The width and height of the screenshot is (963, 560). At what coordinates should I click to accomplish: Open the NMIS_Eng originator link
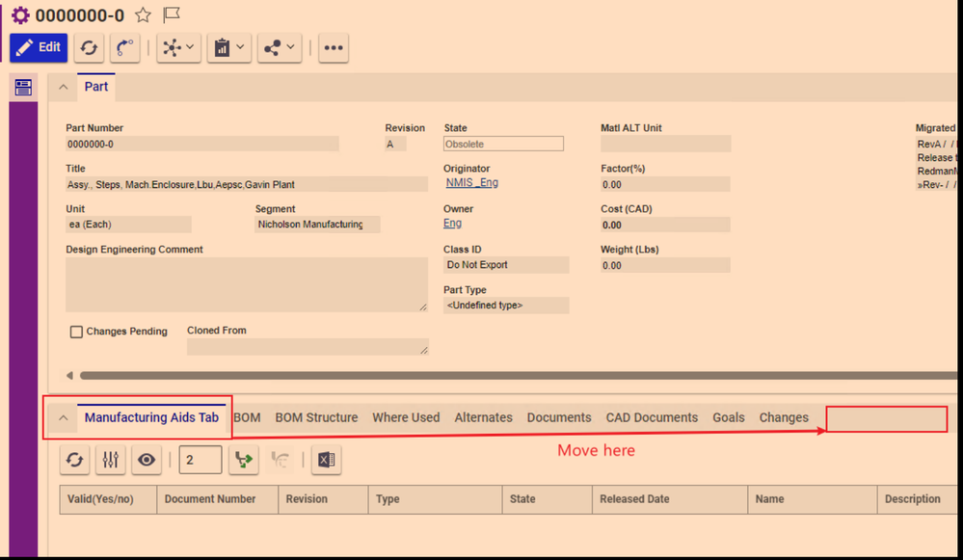click(x=471, y=183)
